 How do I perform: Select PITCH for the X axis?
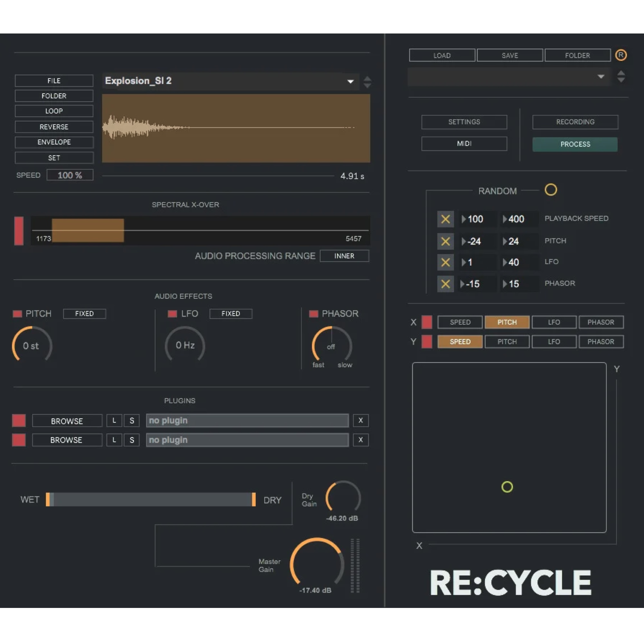[507, 322]
